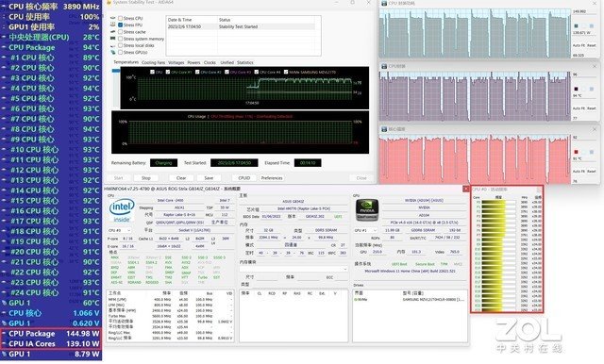This screenshot has height=364, width=604.
Task: Click the NVIDIA GeForce logo in HWiNFO
Action: pos(367,210)
